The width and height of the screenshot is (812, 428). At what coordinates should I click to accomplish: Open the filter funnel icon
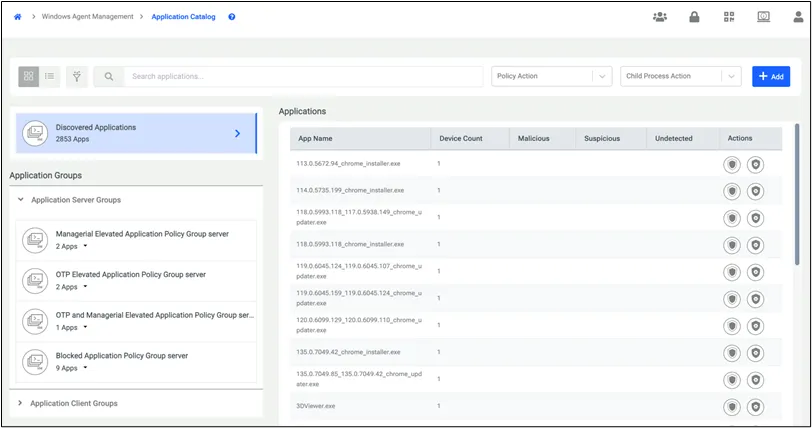click(x=77, y=76)
